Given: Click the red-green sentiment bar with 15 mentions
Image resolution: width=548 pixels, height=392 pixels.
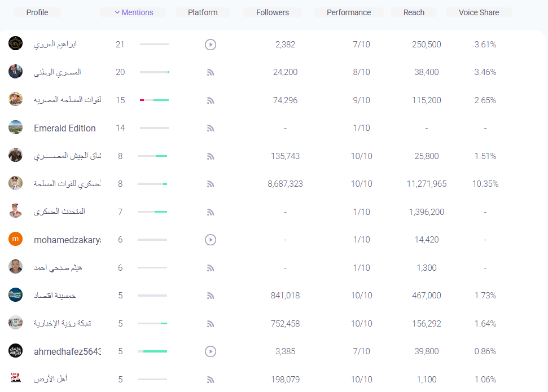Looking at the screenshot, I should (x=155, y=100).
